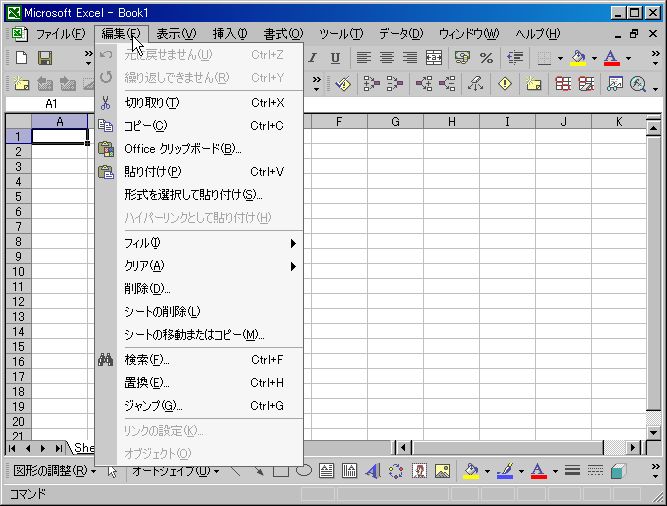Viewport: 667px width, 506px height.
Task: Align text right
Action: (410, 57)
